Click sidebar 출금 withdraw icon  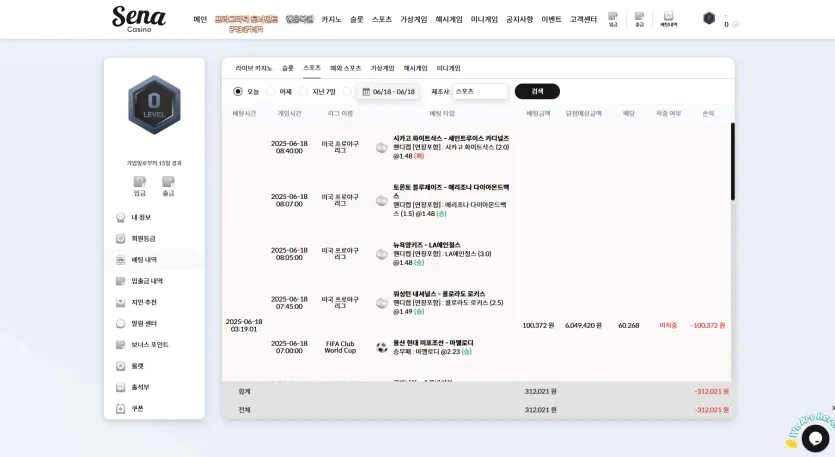tap(168, 186)
